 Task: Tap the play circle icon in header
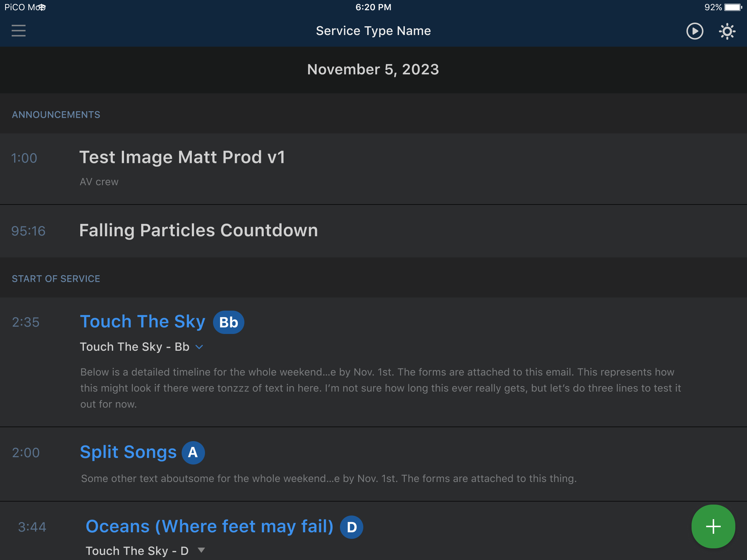click(x=694, y=31)
